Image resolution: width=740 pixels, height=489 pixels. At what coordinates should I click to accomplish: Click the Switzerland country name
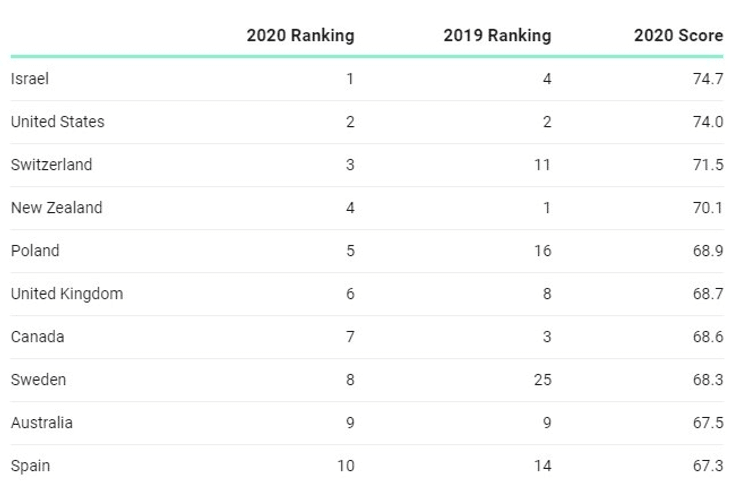pyautogui.click(x=50, y=165)
